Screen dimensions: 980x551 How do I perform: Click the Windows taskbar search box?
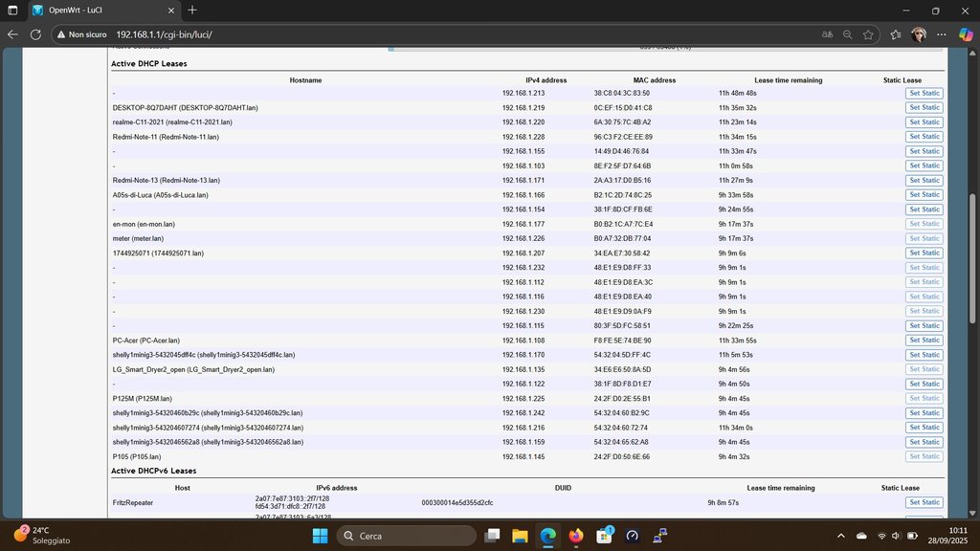405,535
